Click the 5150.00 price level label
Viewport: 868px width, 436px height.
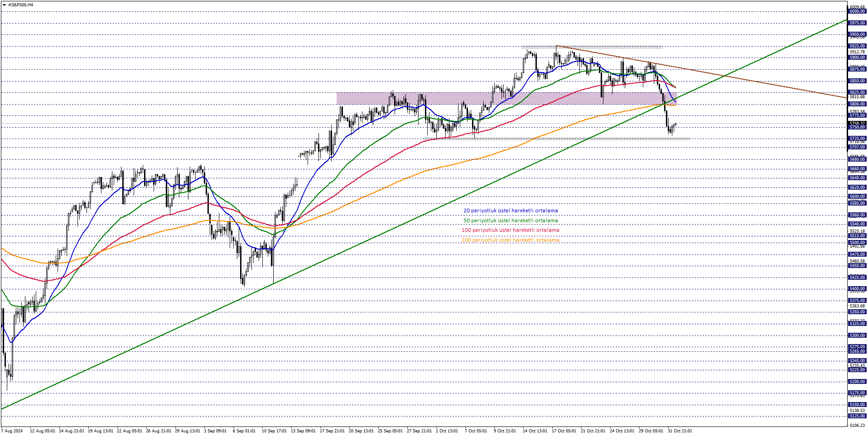[857, 405]
